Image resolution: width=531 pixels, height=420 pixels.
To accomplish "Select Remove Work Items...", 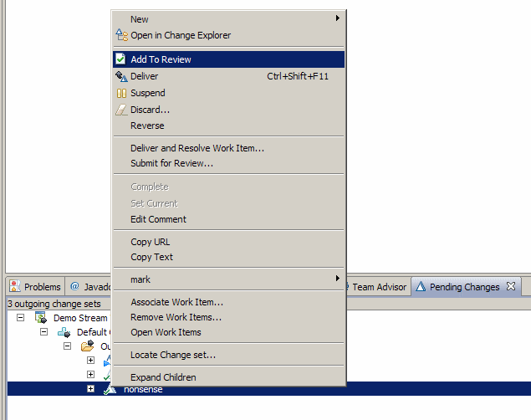I will coord(228,317).
